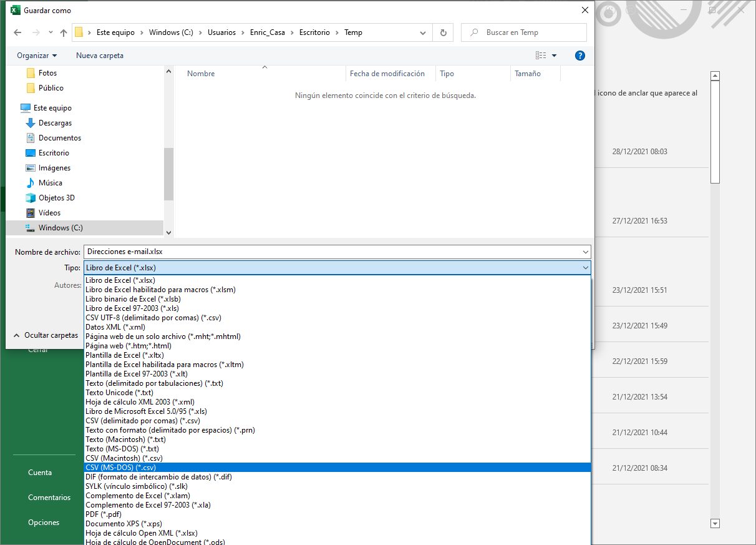Click Escritorio in the address breadcrumb
The width and height of the screenshot is (756, 545).
pos(314,32)
